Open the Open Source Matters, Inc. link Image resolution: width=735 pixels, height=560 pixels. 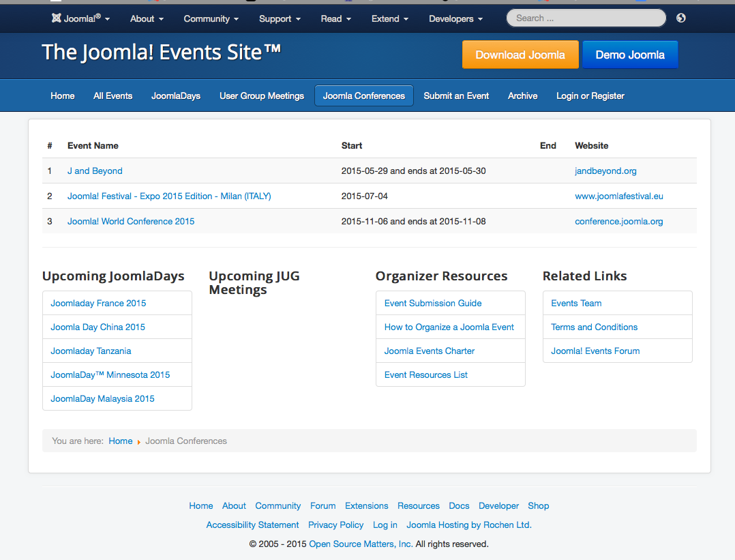361,544
